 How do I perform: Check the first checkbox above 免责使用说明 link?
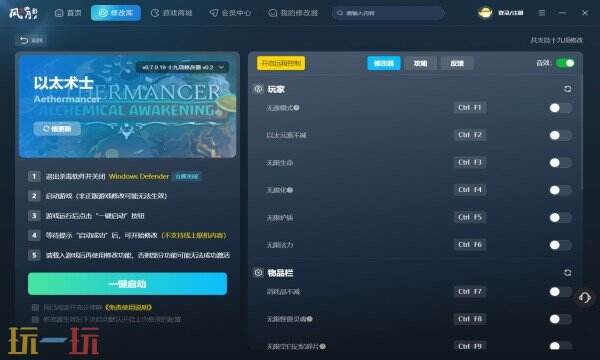[35, 307]
